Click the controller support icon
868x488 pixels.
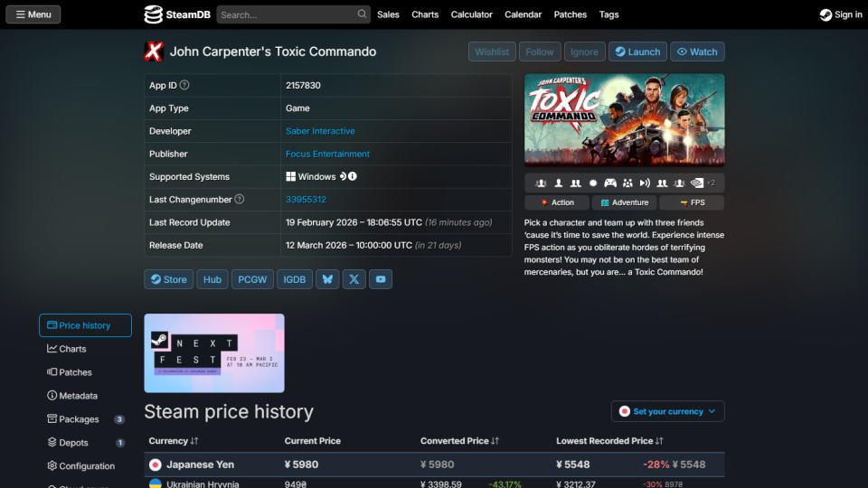pos(610,183)
